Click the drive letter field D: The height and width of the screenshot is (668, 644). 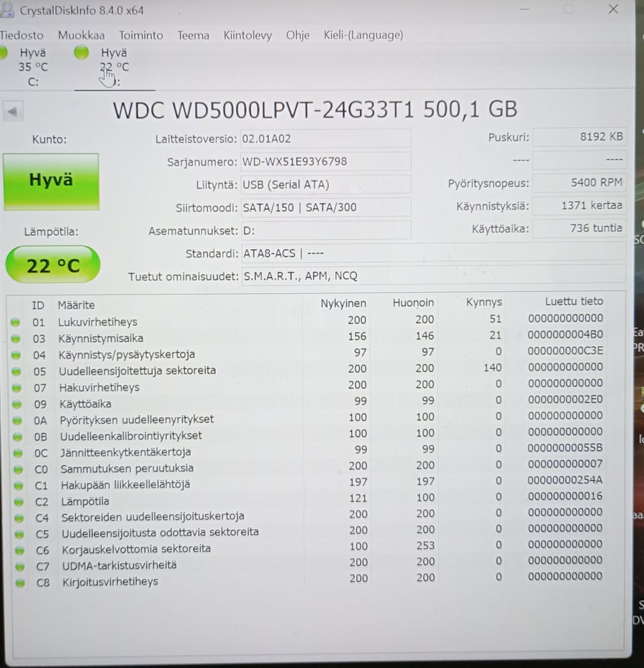point(325,231)
